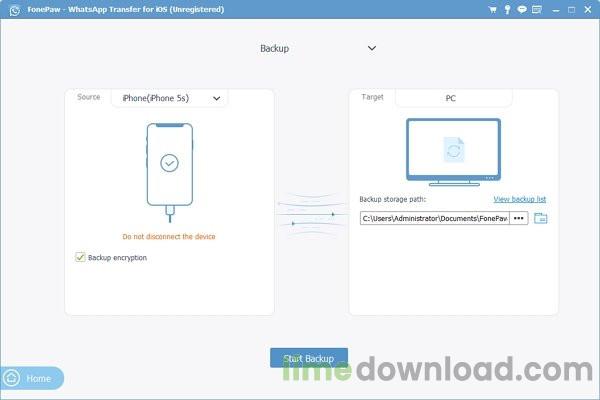Click the Start Backup button
Image resolution: width=600 pixels, height=400 pixels.
click(309, 358)
